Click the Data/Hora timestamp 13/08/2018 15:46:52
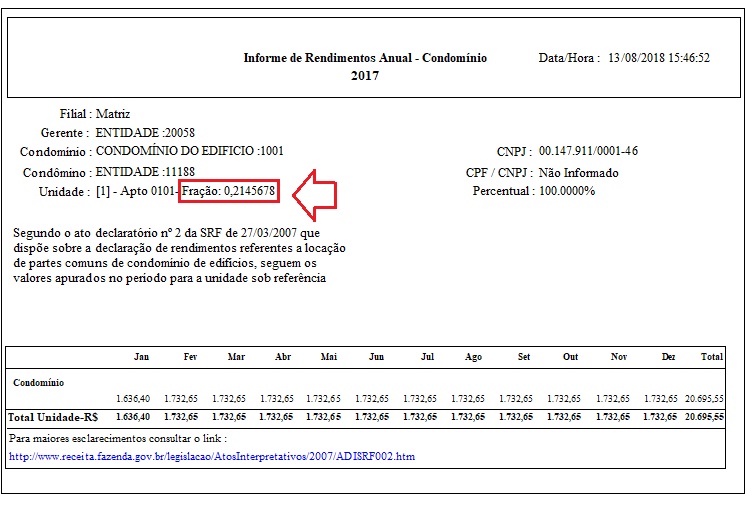Viewport: 747px width, 512px height. (x=658, y=58)
